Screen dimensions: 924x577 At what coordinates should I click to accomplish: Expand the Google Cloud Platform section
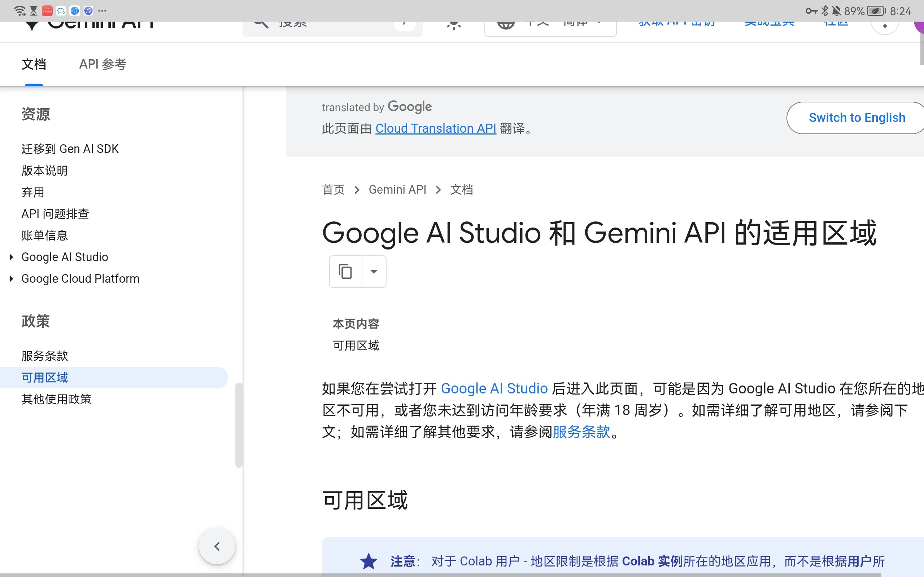[x=12, y=278]
